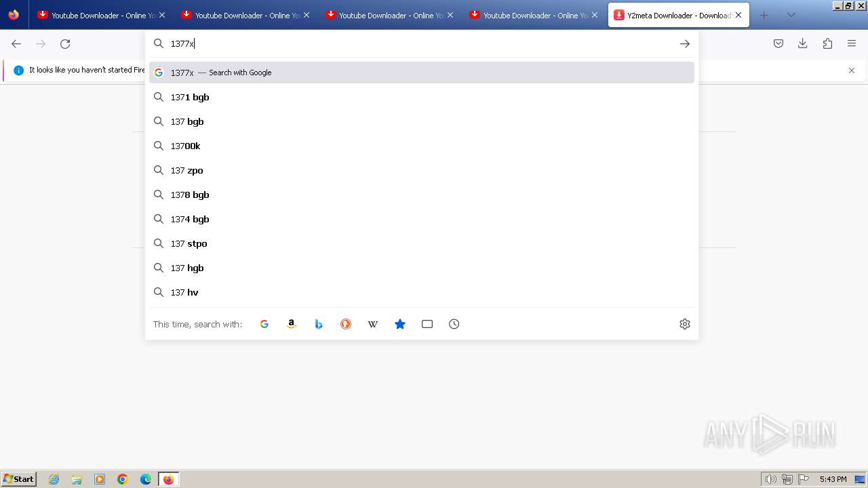Image resolution: width=868 pixels, height=488 pixels.
Task: Open Save to Pocket
Action: tap(778, 43)
